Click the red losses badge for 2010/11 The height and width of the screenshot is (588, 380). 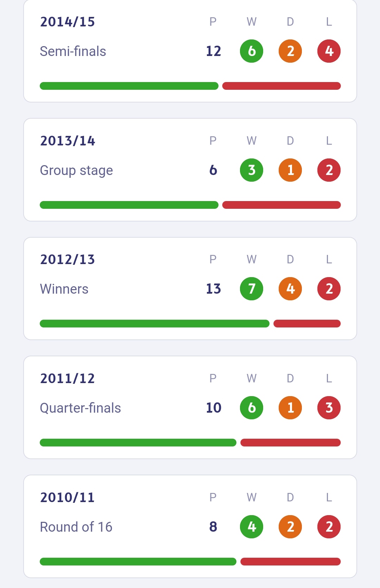tap(329, 527)
